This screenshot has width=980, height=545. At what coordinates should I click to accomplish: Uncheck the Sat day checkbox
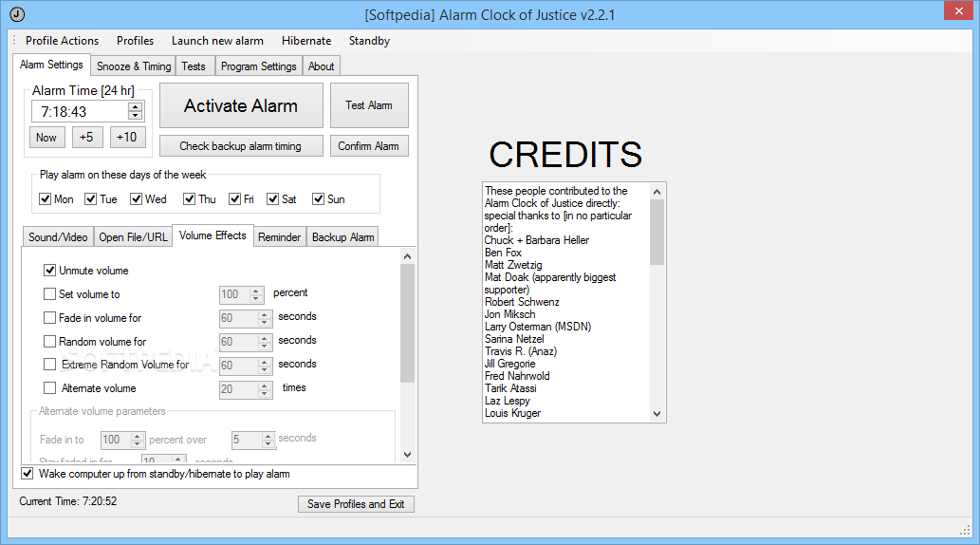point(272,199)
